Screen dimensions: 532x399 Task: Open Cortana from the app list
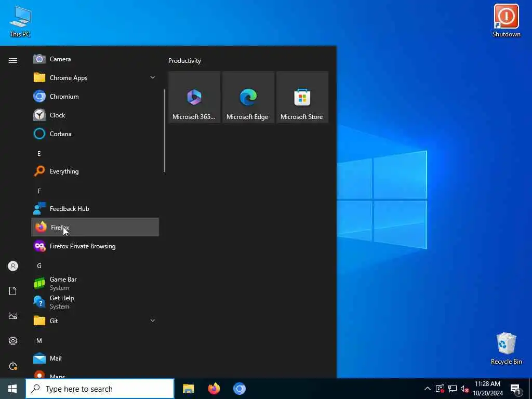click(95, 134)
